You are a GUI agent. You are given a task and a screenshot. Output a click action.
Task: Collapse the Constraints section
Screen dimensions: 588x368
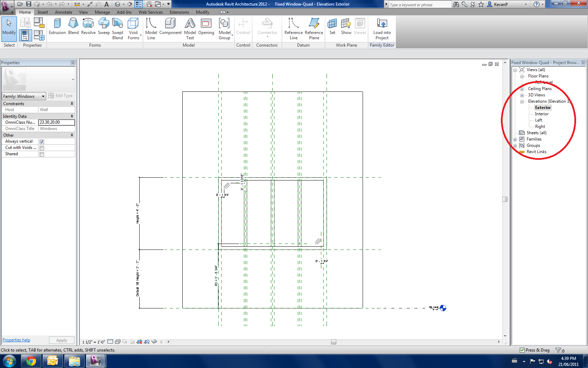[72, 104]
